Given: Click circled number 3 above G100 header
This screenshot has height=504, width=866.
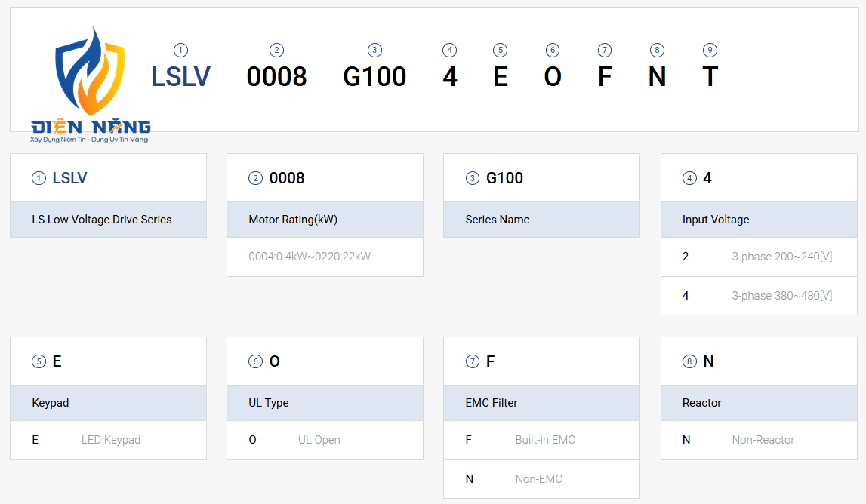Looking at the screenshot, I should tap(374, 51).
